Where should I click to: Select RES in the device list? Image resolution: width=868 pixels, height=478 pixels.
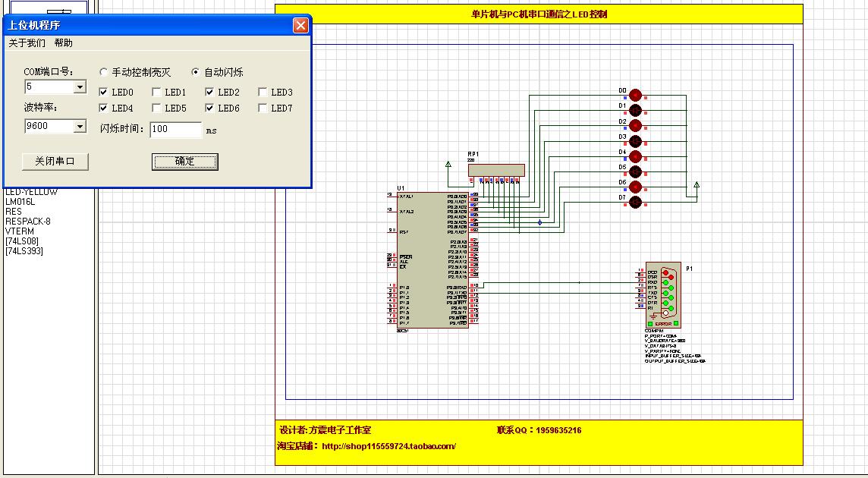[x=14, y=212]
